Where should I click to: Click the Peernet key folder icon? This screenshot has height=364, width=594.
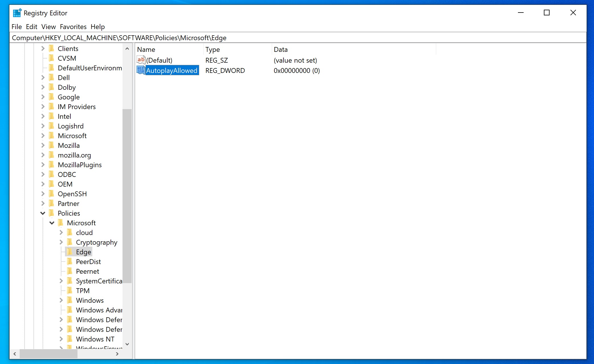coord(70,271)
